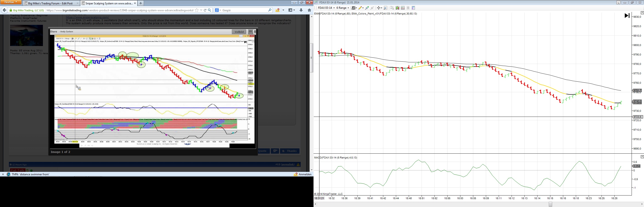Click the chart trader icon in NinjaTrader
This screenshot has width=644, height=207.
point(392,8)
